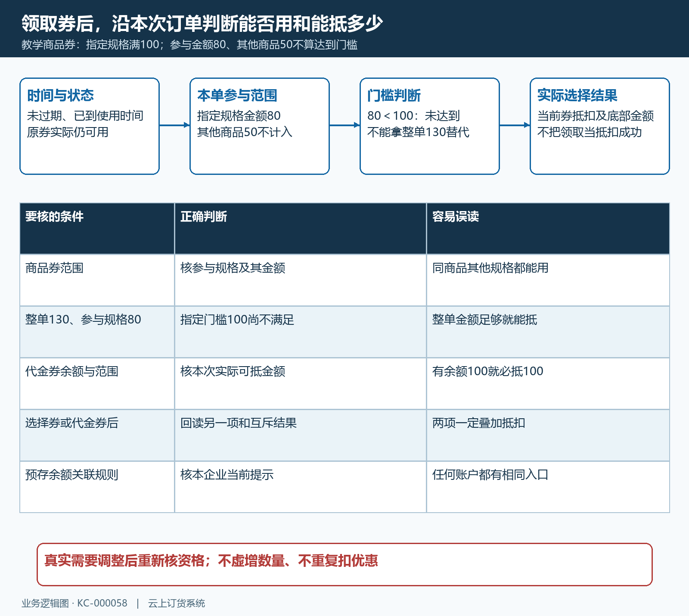Click the line "其他商品50不计入"
Screen dimensions: 689x616
(245, 132)
